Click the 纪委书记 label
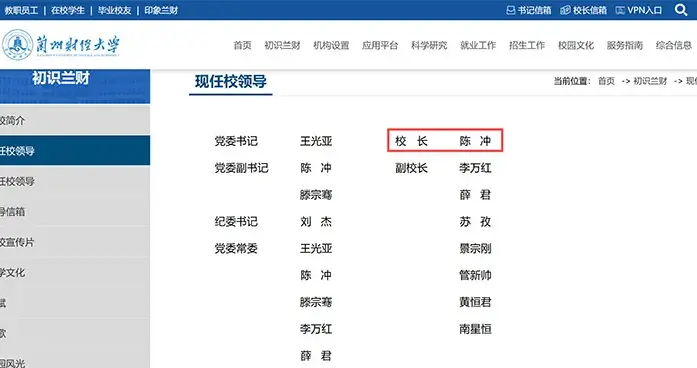The height and width of the screenshot is (368, 697). pos(236,221)
